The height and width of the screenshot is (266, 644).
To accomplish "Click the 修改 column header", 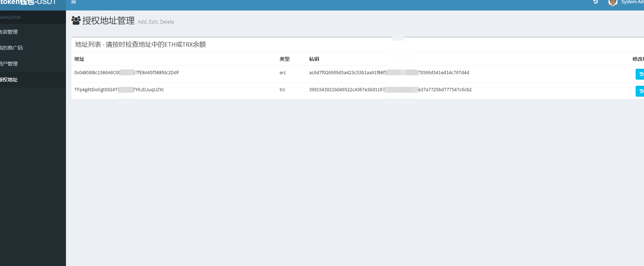I will (638, 59).
